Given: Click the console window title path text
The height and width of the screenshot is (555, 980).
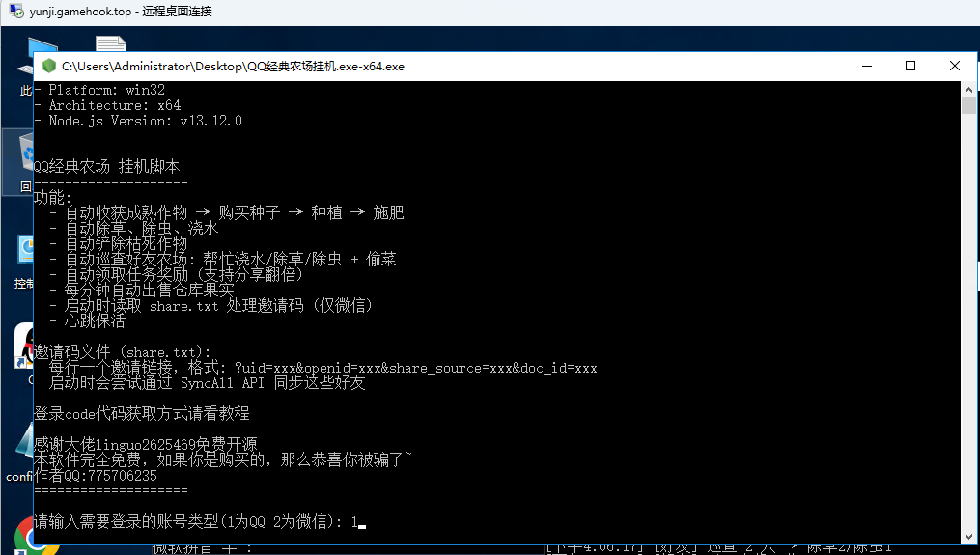Looking at the screenshot, I should point(232,67).
